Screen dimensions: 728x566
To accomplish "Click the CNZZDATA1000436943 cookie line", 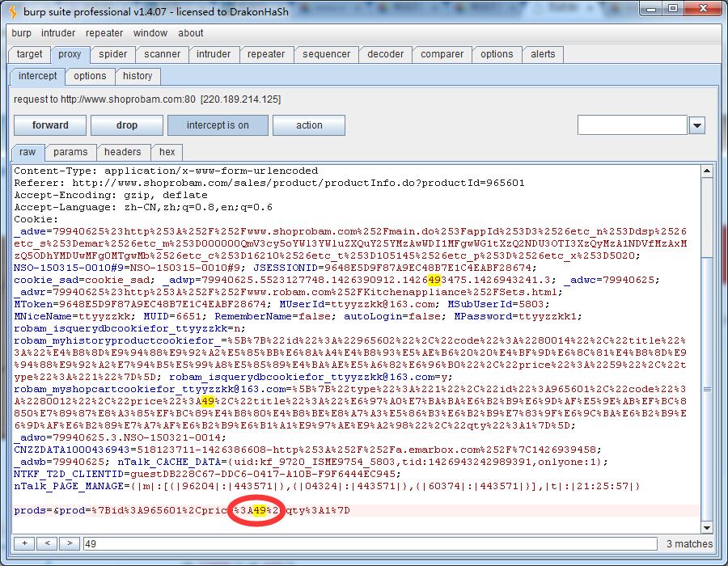I will pos(307,450).
